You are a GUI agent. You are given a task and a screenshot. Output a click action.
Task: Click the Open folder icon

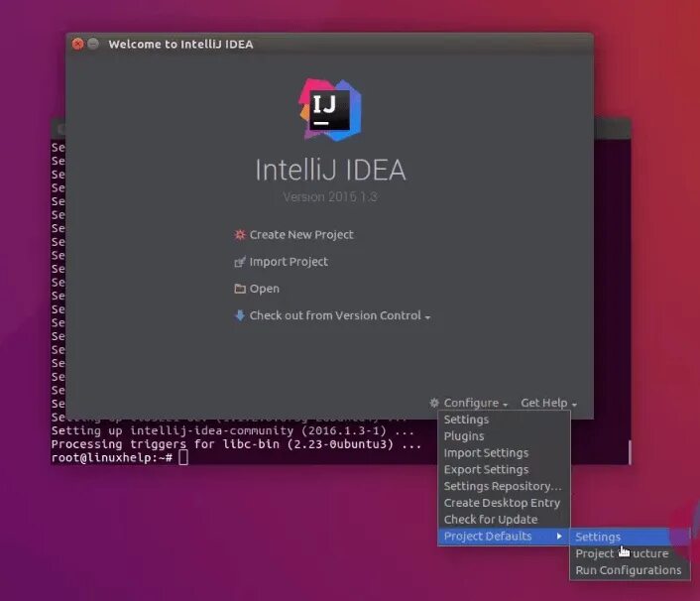[x=240, y=289]
